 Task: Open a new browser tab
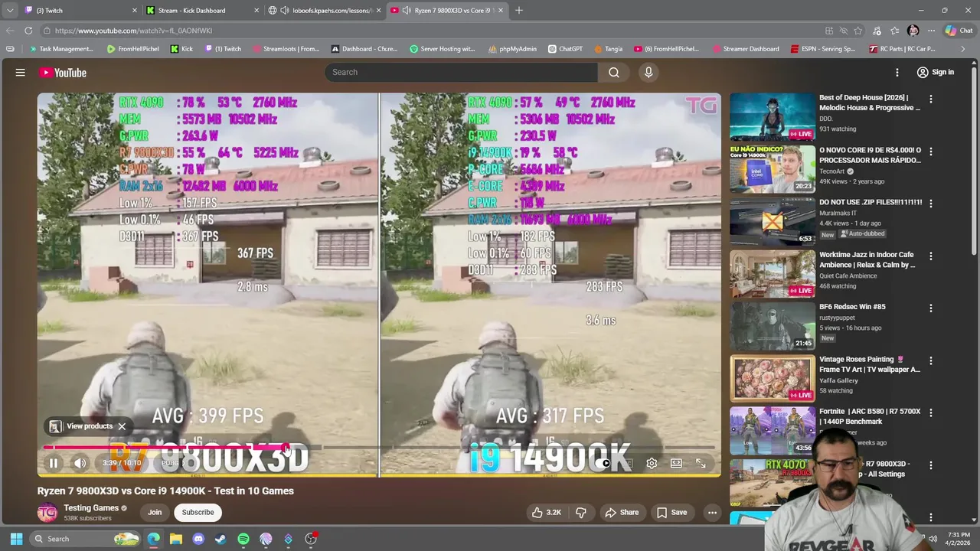pos(519,11)
